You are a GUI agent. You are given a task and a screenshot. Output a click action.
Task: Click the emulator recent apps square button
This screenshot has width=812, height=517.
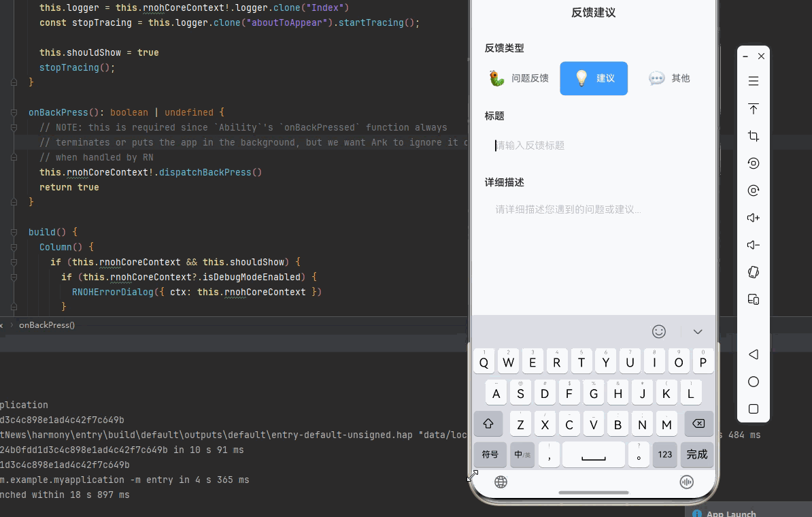click(x=754, y=409)
